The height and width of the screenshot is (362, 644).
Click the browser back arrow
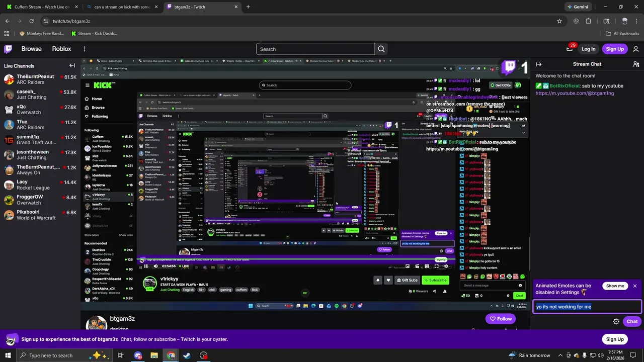7,21
